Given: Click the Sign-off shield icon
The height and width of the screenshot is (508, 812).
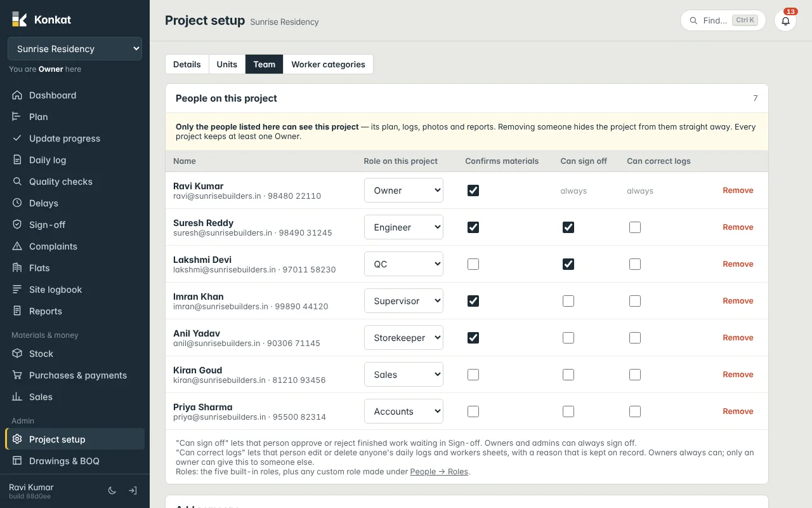Looking at the screenshot, I should [17, 225].
